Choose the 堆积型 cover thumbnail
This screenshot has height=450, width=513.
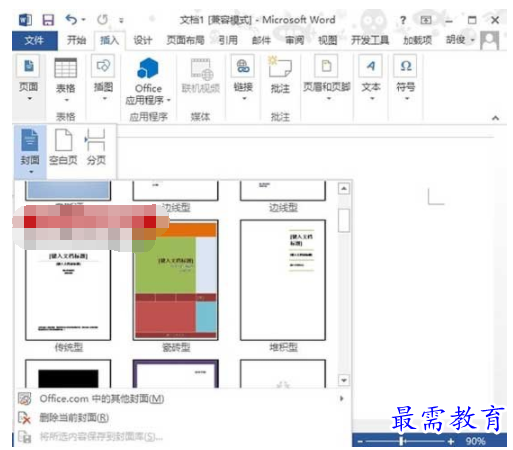tap(283, 280)
